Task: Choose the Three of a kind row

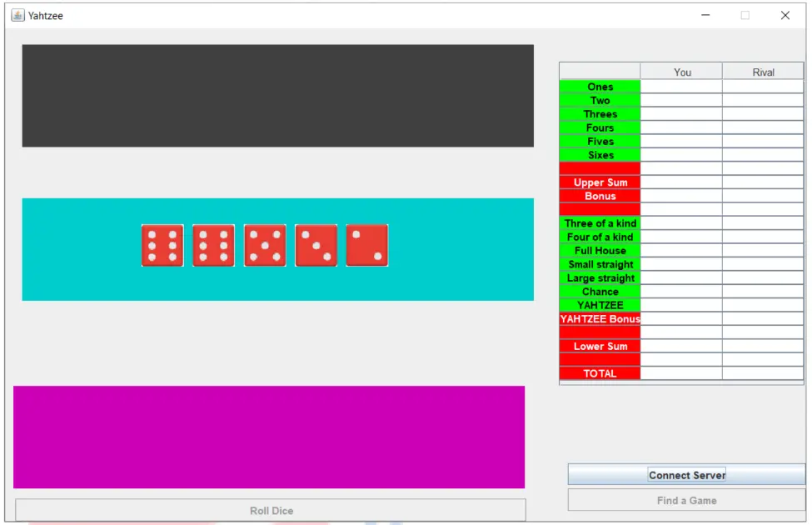Action: coord(600,222)
